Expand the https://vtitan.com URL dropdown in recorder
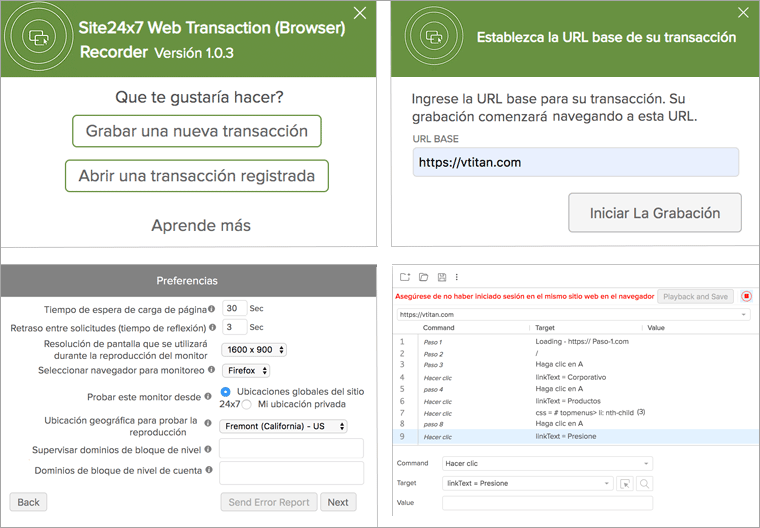760x528 pixels. coord(744,315)
